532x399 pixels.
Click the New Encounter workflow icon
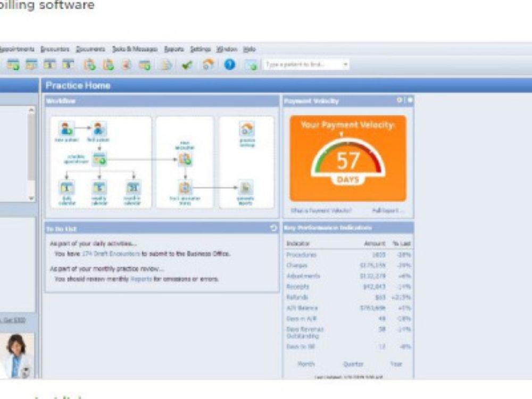pos(185,159)
